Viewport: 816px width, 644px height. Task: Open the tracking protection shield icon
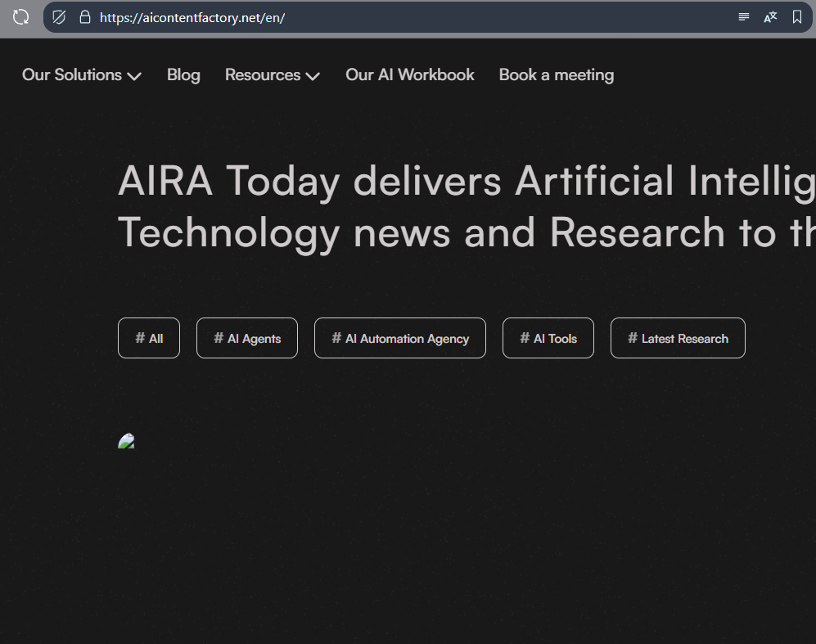coord(59,17)
